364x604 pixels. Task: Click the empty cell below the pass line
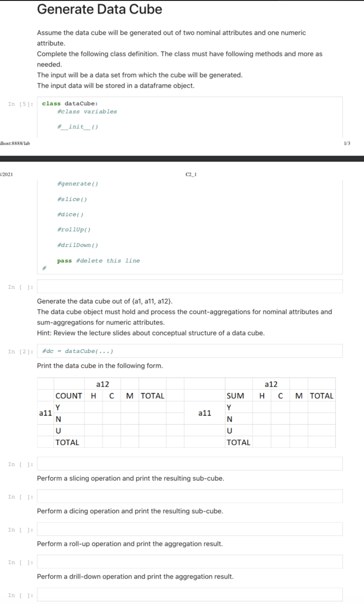click(189, 286)
